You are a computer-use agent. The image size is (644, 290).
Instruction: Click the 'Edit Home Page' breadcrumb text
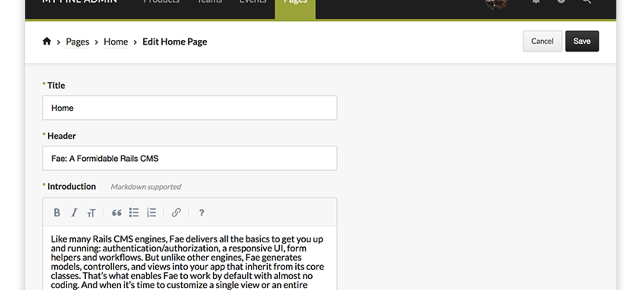(x=175, y=41)
